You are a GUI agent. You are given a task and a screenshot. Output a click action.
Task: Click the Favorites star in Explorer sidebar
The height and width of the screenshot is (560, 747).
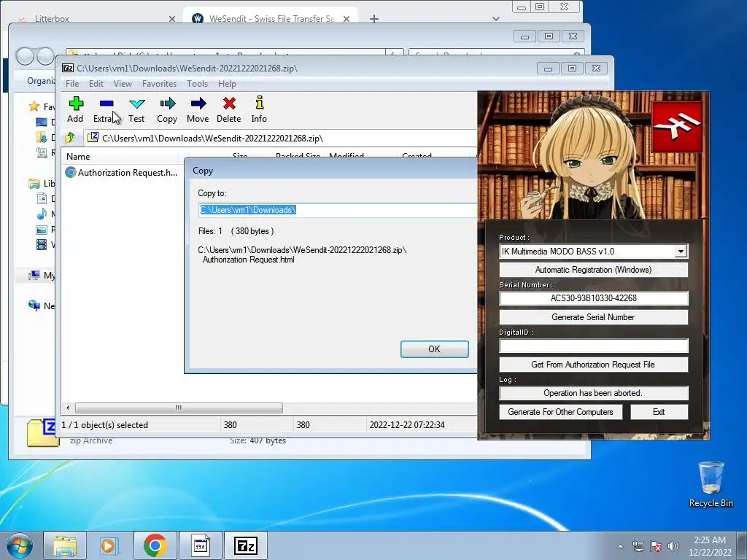(x=34, y=106)
